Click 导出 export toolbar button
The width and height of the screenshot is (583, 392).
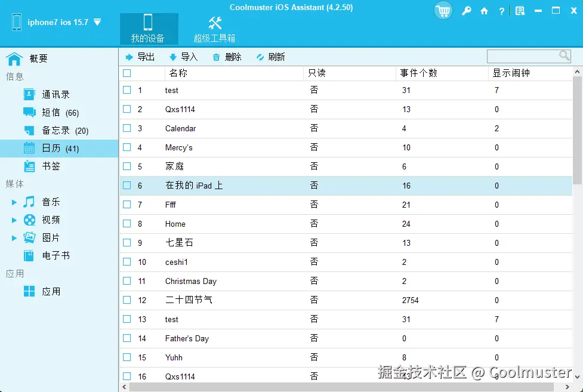point(140,57)
